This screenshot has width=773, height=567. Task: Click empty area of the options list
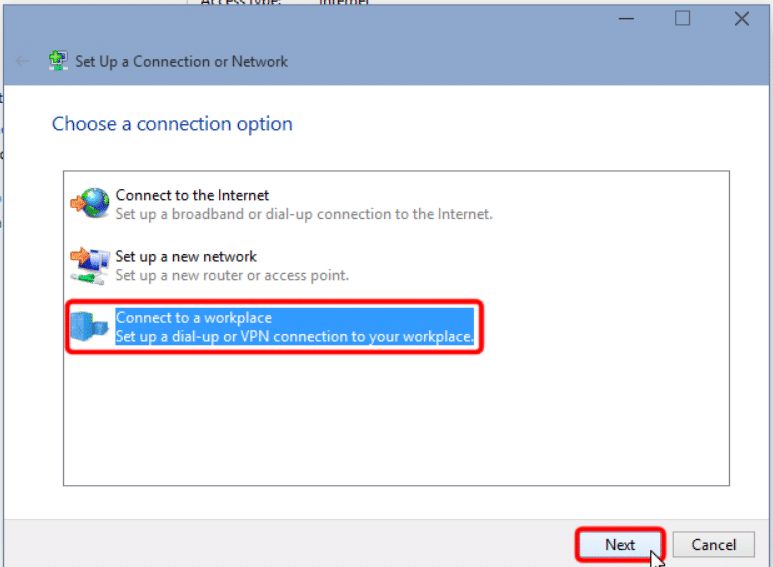click(x=396, y=417)
